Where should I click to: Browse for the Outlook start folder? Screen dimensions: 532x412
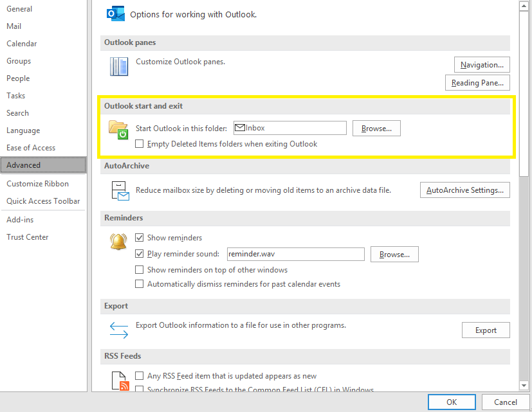376,128
